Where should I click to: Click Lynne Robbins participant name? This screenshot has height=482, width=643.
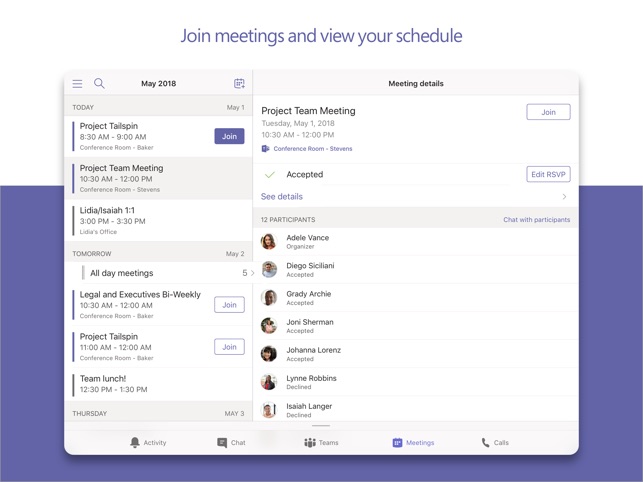click(312, 378)
